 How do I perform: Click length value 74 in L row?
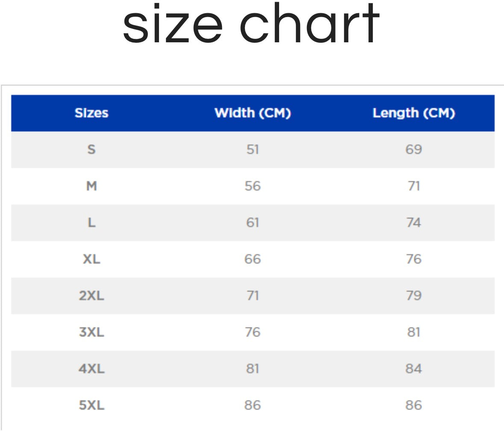tap(413, 222)
